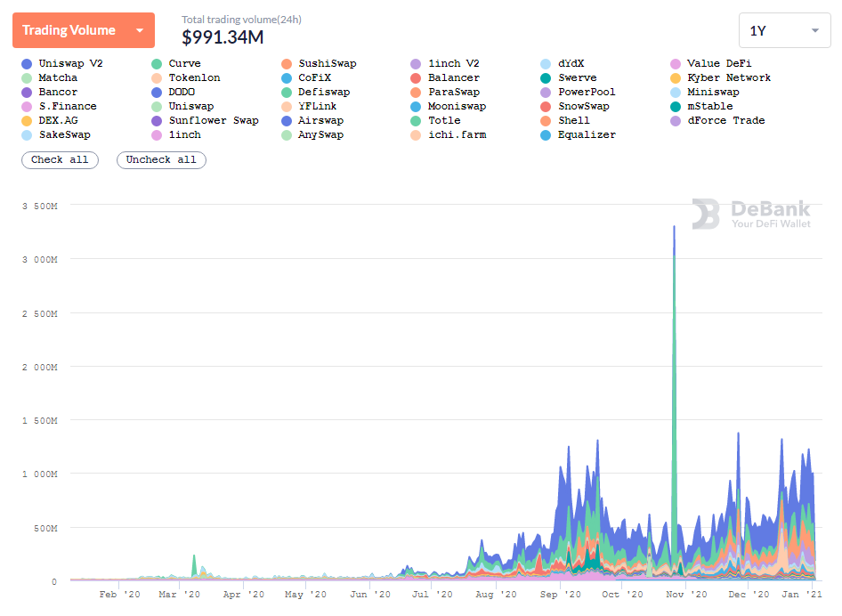
Task: Click the Uncheck all button
Action: [162, 160]
